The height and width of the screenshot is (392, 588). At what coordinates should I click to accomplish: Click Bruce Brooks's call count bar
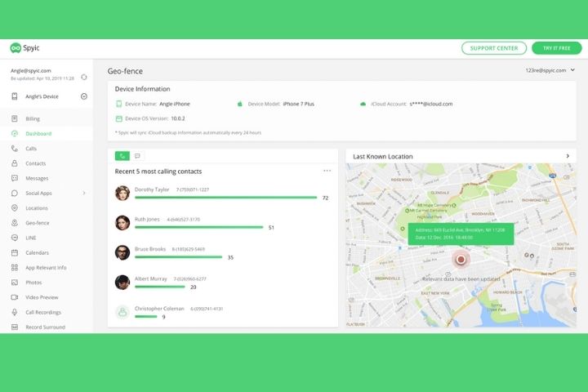[x=179, y=257]
